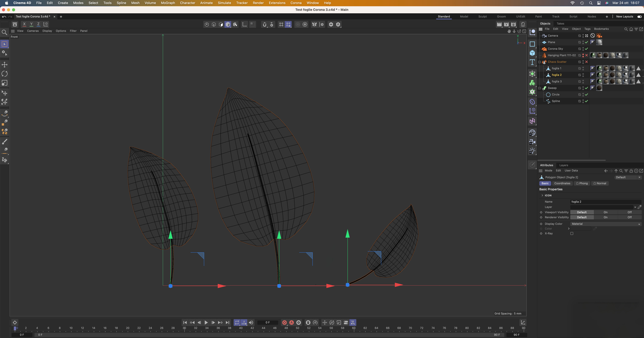Open the MoGraph menu
644x338 pixels.
pos(168,3)
